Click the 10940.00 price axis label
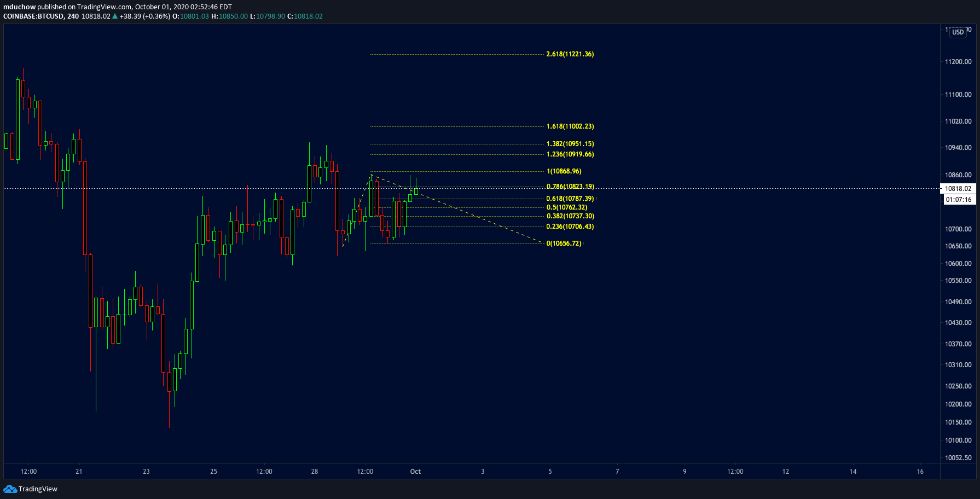 point(958,148)
